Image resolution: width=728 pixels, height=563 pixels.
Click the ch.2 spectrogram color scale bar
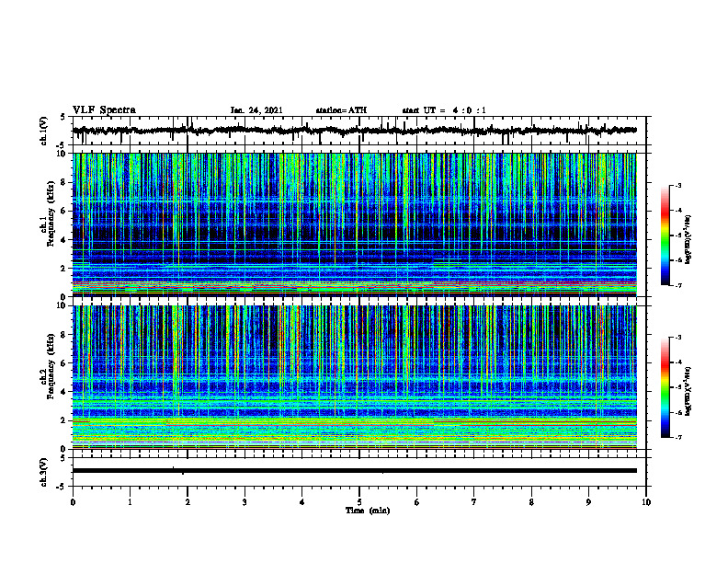point(665,387)
